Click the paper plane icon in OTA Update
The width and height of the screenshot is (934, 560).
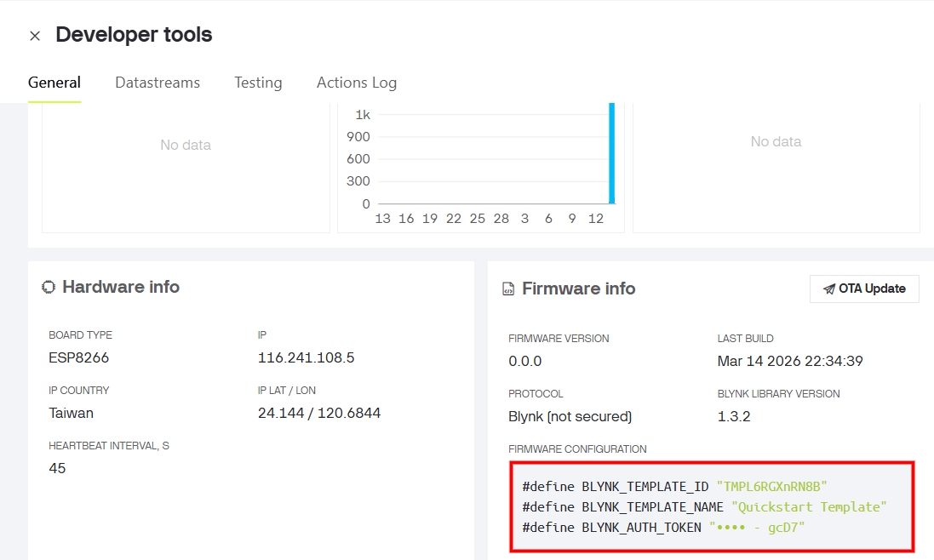(828, 289)
